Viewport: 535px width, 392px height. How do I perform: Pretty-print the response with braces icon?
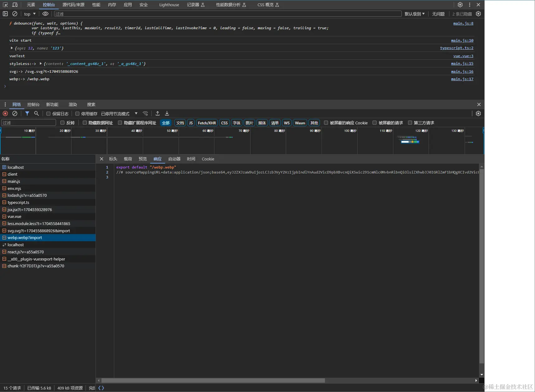point(101,388)
